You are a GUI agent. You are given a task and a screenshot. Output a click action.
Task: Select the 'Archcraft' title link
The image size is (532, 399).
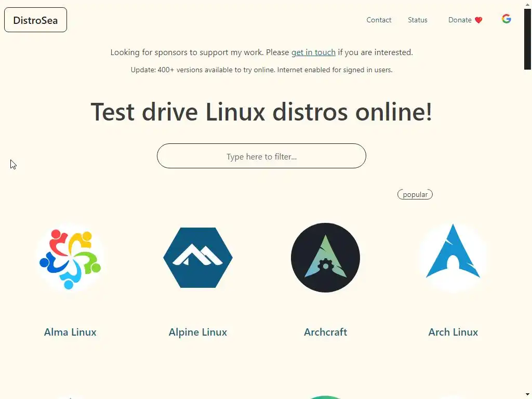pyautogui.click(x=325, y=332)
